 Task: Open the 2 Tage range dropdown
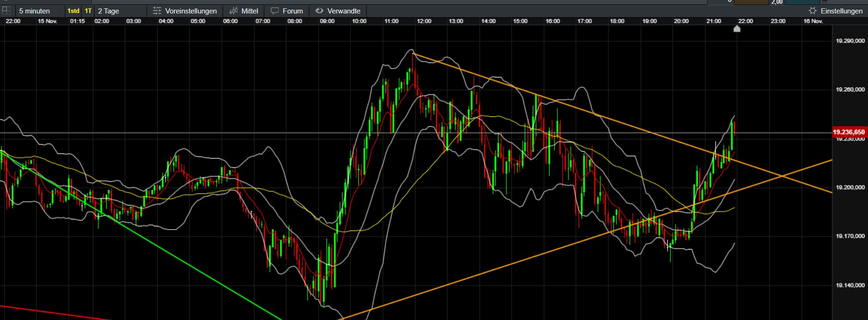coord(121,11)
